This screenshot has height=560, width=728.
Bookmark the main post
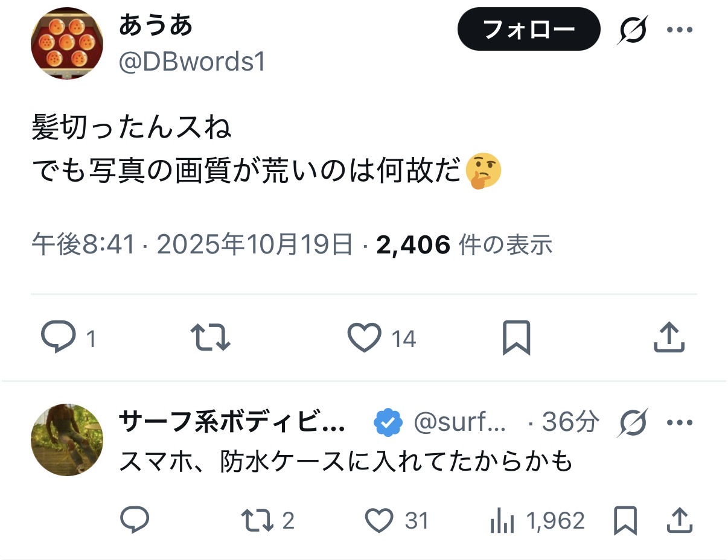point(516,338)
